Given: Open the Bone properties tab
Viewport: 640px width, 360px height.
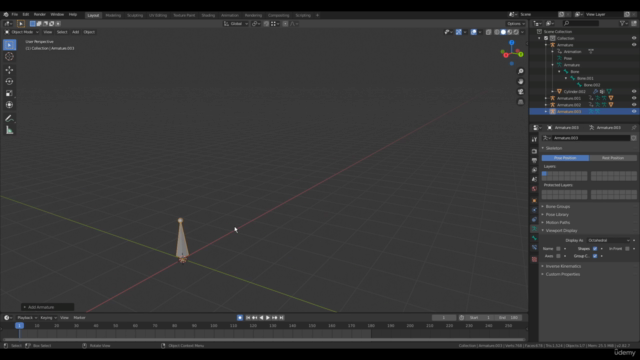Looking at the screenshot, I should tap(534, 238).
